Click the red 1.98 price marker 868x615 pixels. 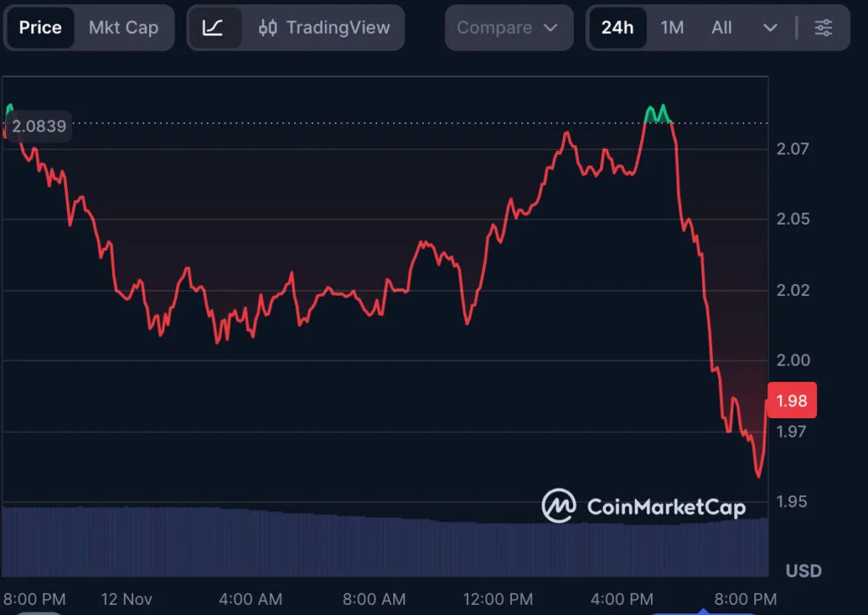click(791, 400)
